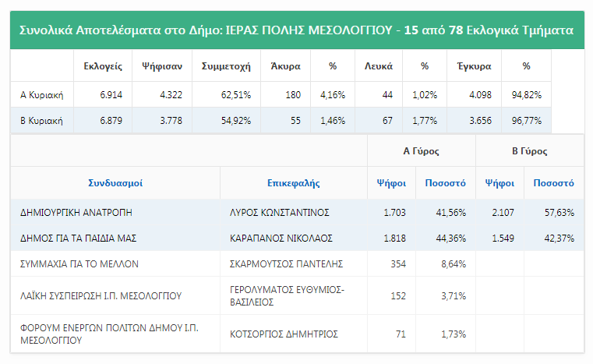The image size is (593, 364).
Task: Click the Συμμετοχή column header
Action: click(x=226, y=66)
